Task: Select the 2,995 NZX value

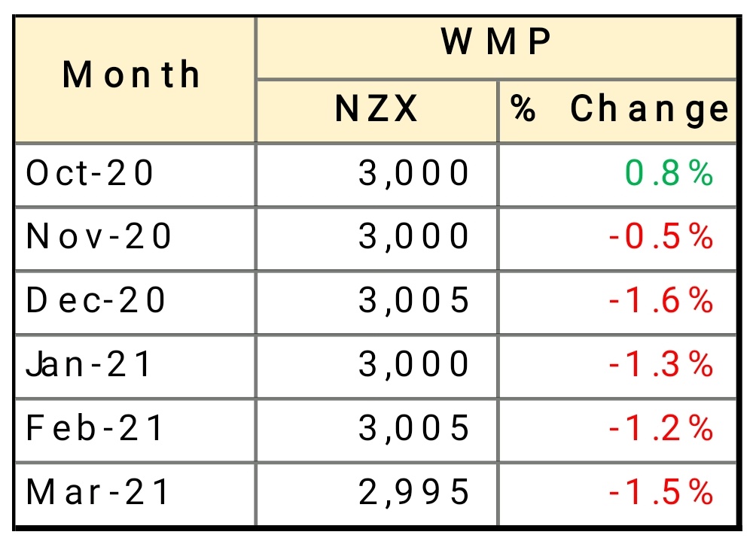Action: click(x=414, y=493)
